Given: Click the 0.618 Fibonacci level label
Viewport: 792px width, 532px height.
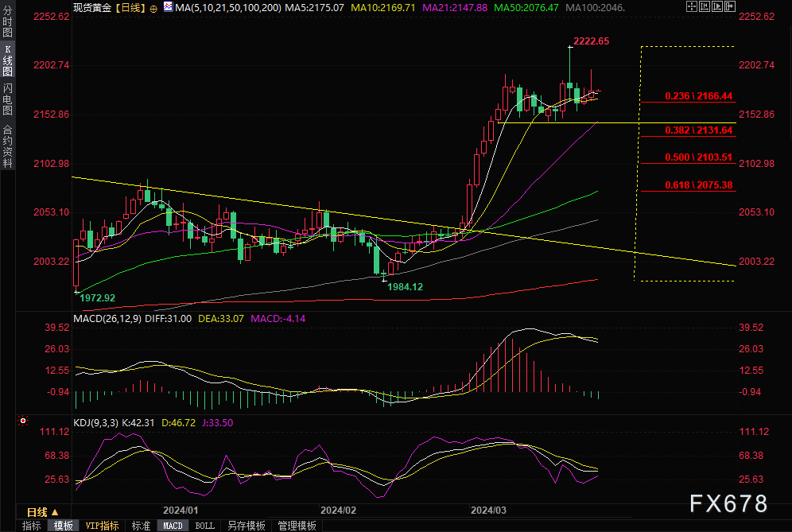Looking at the screenshot, I should (x=687, y=185).
